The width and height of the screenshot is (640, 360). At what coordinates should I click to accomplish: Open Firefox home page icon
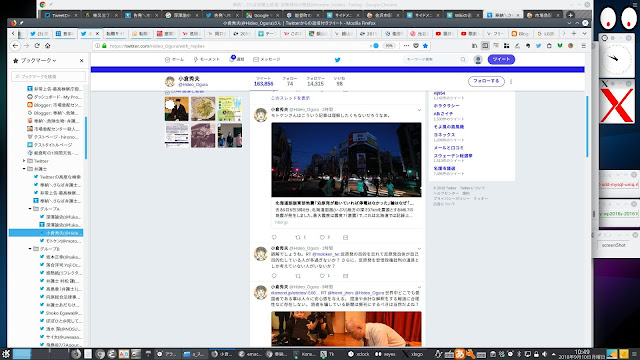pyautogui.click(x=47, y=46)
